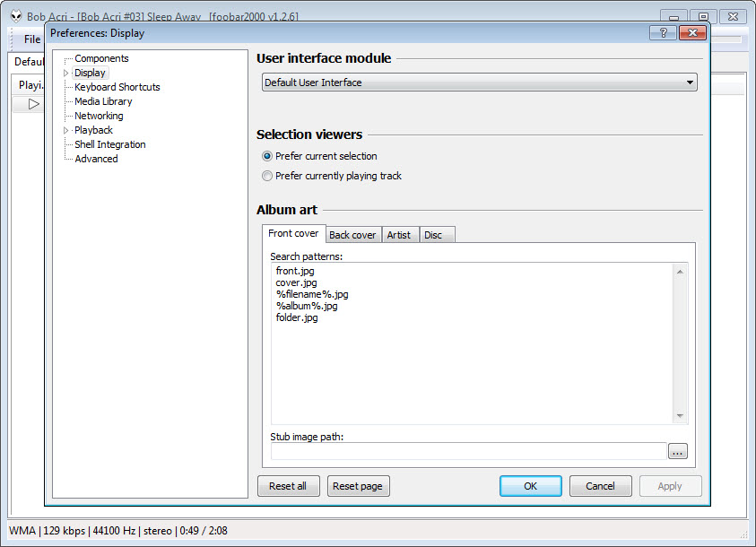Viewport: 756px width, 547px height.
Task: Open the Disc album art tab
Action: pos(433,235)
